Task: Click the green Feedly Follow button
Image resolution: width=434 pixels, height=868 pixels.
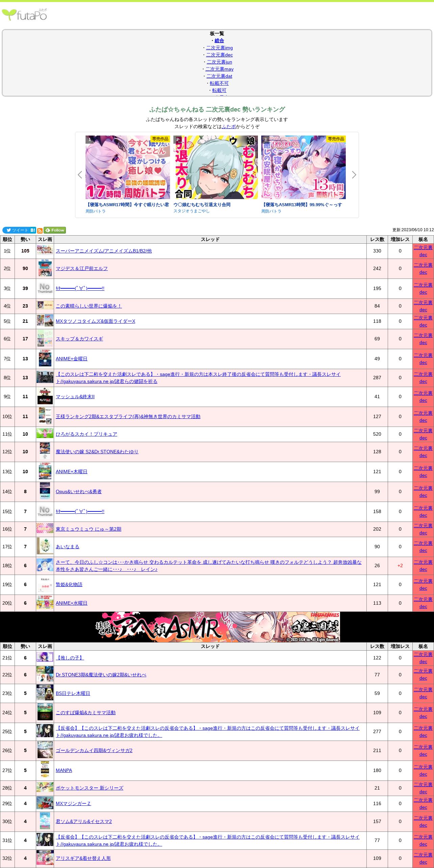Action: click(x=55, y=230)
